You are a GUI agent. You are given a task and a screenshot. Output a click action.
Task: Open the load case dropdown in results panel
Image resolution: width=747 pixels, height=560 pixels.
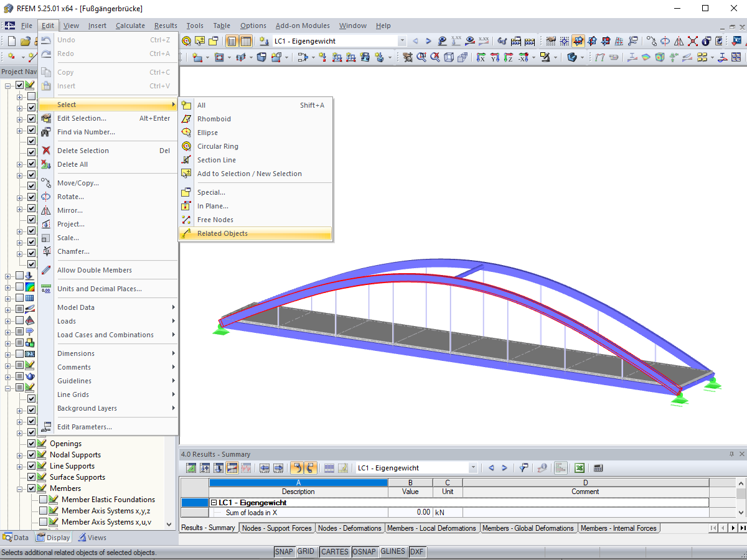(473, 468)
